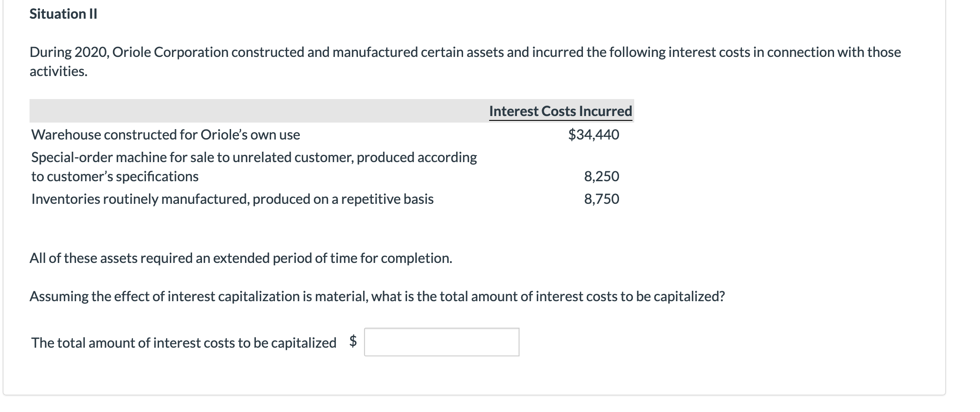
Task: Click the 8,250 interest cost value
Action: pos(601,176)
